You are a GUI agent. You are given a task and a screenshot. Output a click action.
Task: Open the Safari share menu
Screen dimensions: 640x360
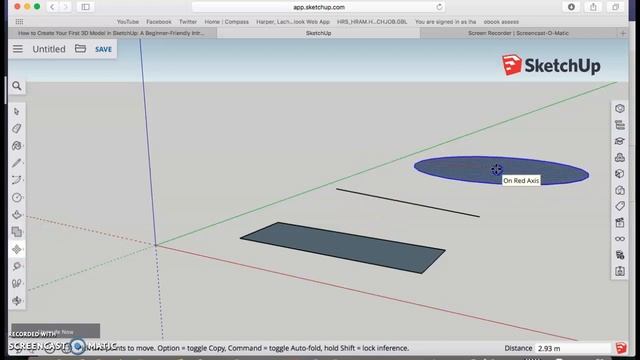click(x=593, y=7)
